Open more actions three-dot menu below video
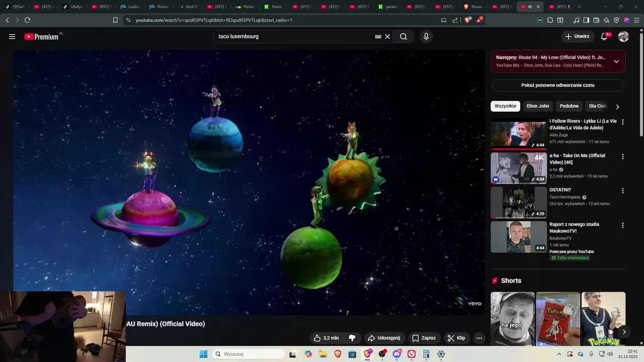The height and width of the screenshot is (362, 644). click(479, 338)
